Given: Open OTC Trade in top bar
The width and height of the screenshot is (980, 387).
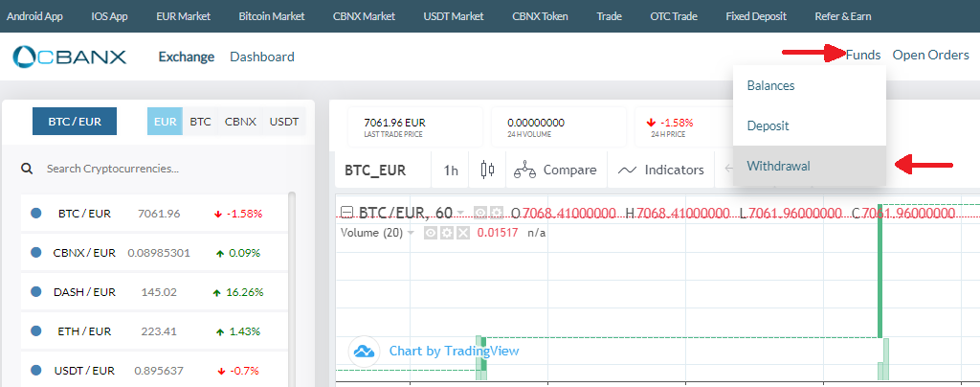Looking at the screenshot, I should [674, 16].
